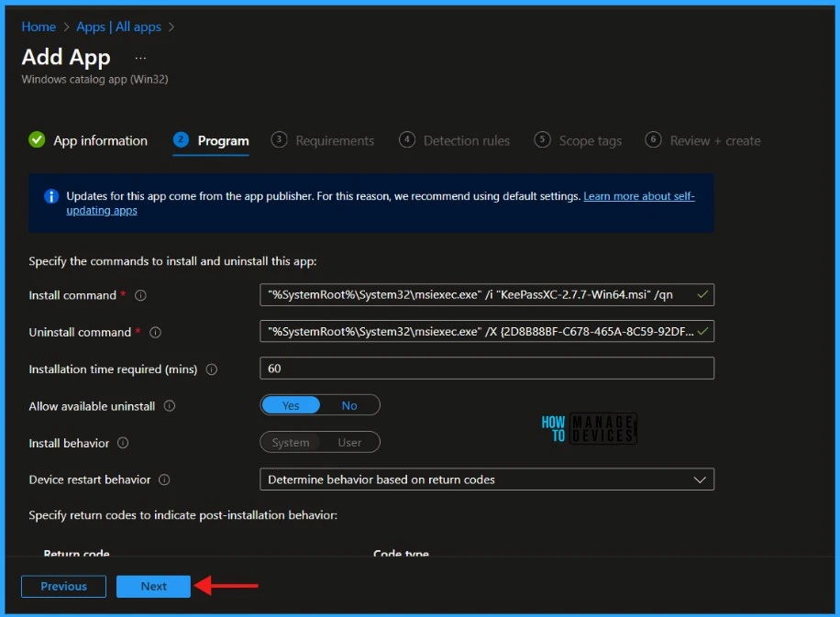Image resolution: width=840 pixels, height=617 pixels.
Task: Click the 'Specify the commands to install' text
Action: (172, 261)
